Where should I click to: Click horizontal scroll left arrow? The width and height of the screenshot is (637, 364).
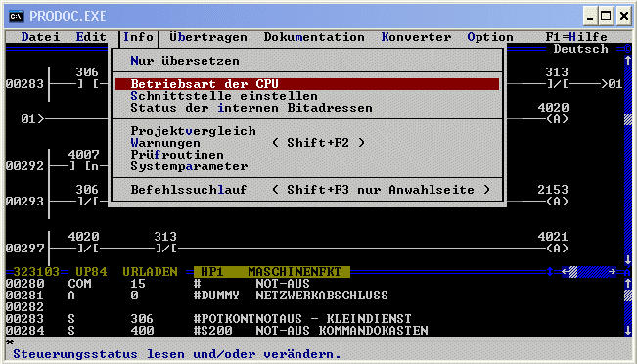pyautogui.click(x=566, y=272)
